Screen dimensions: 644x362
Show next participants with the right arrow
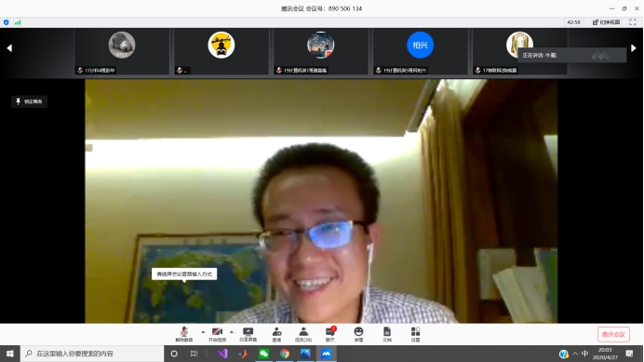[634, 48]
